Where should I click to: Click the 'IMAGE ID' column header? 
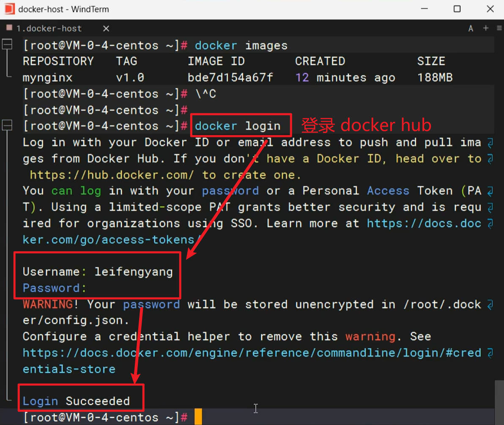point(216,61)
